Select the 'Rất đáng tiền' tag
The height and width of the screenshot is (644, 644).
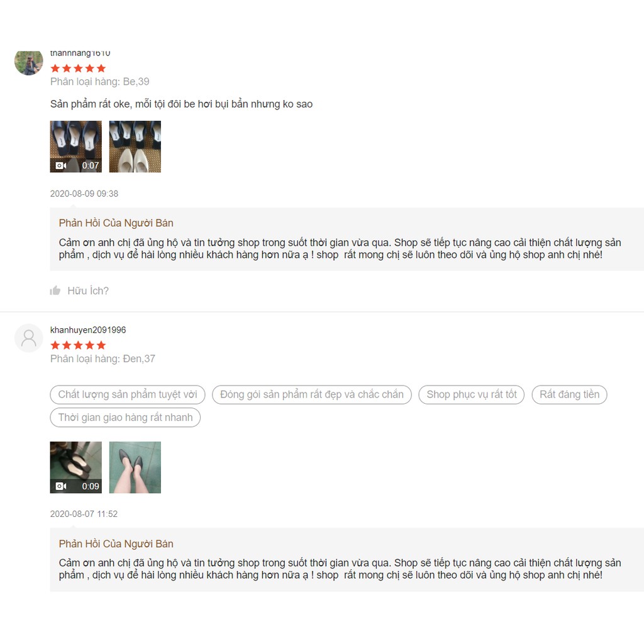[x=569, y=395]
